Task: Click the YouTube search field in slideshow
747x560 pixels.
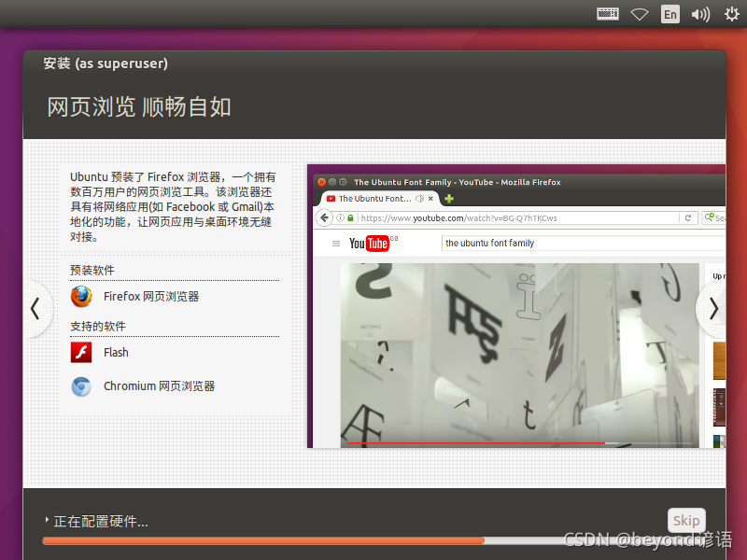Action: [x=584, y=243]
